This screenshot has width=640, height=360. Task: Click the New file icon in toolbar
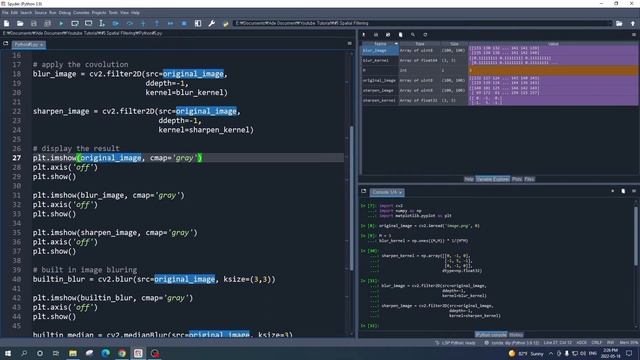[7, 24]
